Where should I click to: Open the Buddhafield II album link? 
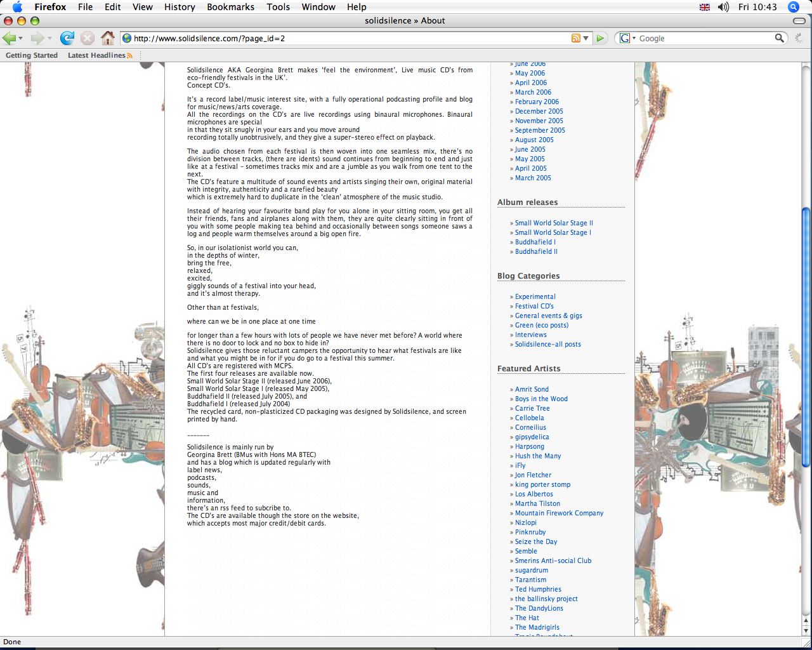(x=536, y=251)
